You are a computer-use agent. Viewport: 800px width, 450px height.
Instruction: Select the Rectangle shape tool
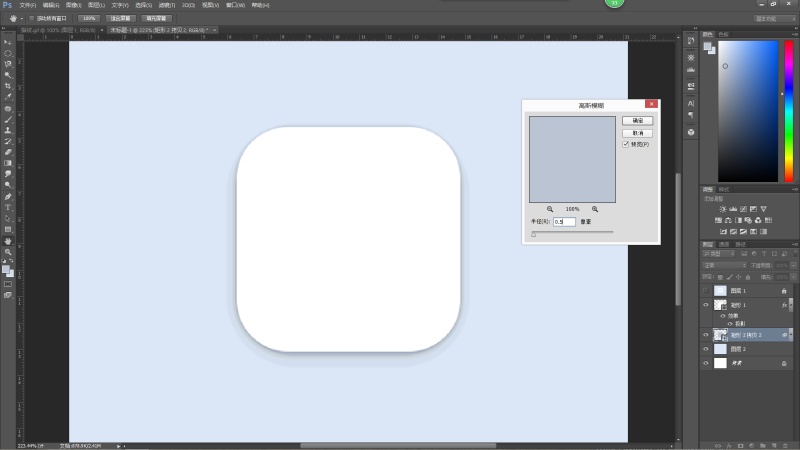[8, 230]
